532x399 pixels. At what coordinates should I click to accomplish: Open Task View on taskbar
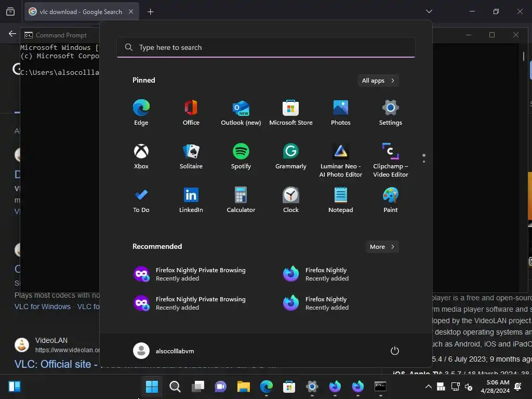[198, 387]
